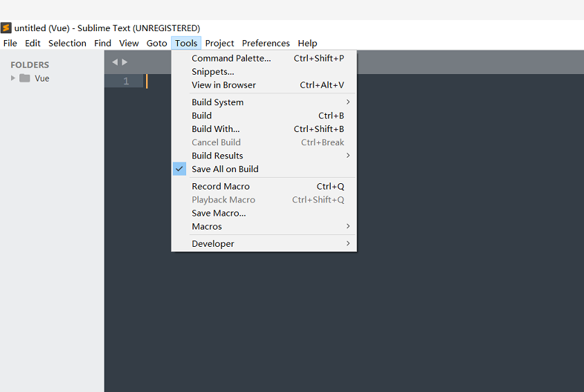The image size is (584, 392).
Task: Choose Command Palette... from Tools menu
Action: [264, 59]
